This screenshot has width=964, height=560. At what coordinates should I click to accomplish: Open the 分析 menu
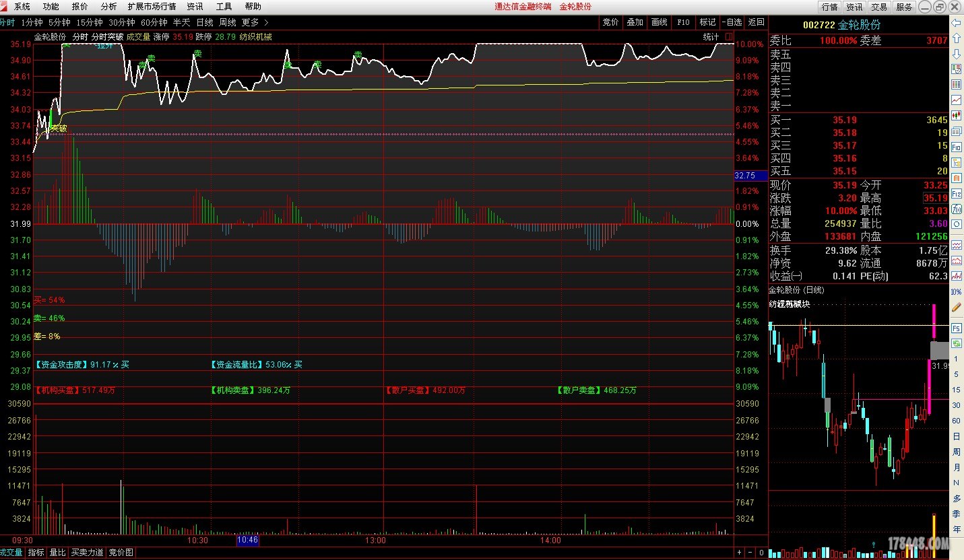coord(108,7)
